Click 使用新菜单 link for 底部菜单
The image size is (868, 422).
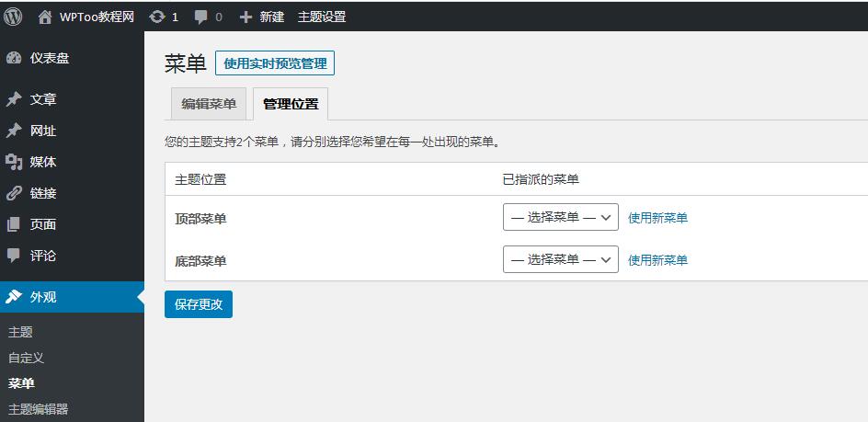(657, 260)
